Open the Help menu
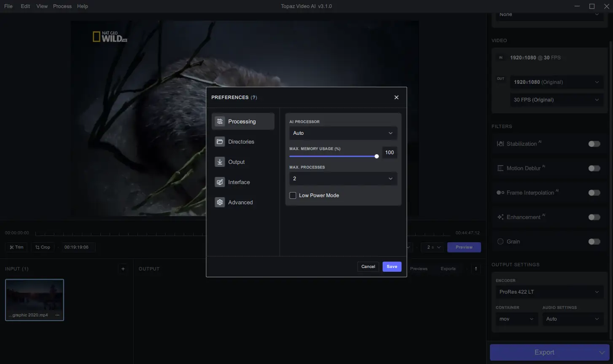This screenshot has height=364, width=613. (83, 6)
